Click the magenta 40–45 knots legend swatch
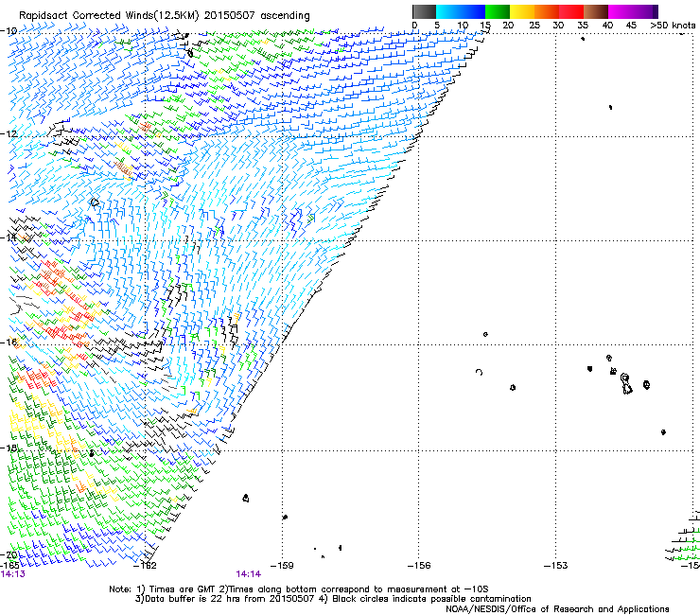 point(621,11)
